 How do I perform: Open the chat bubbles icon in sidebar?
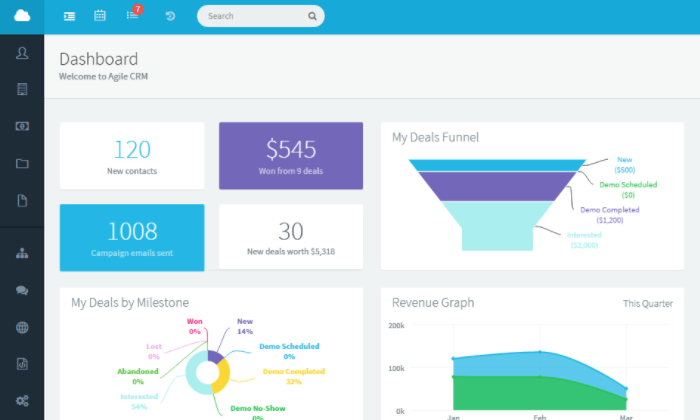pos(22,290)
